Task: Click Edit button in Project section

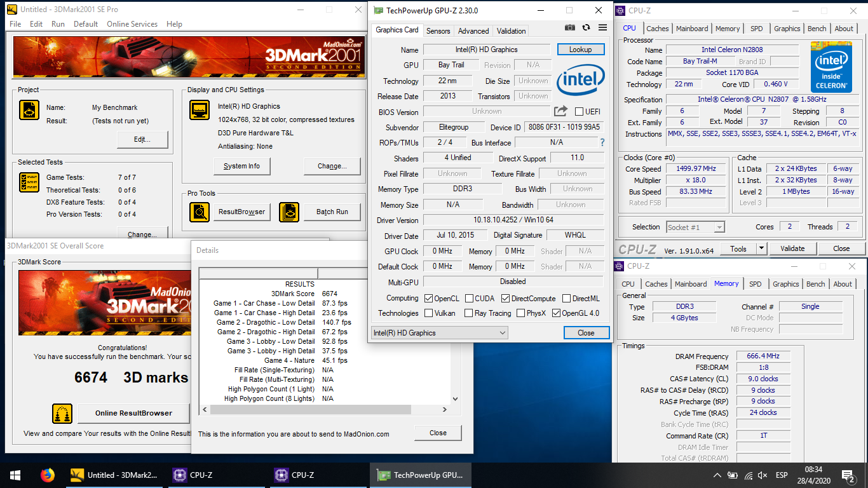Action: pos(142,139)
